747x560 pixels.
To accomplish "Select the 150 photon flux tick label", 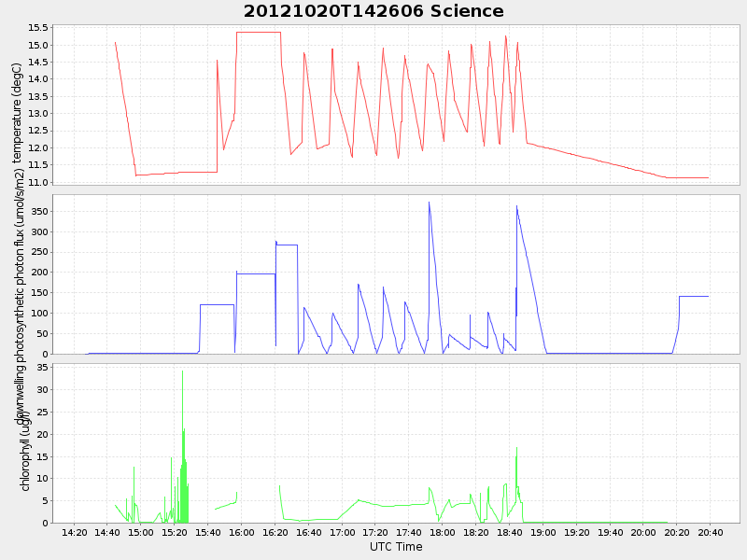I will (40, 293).
